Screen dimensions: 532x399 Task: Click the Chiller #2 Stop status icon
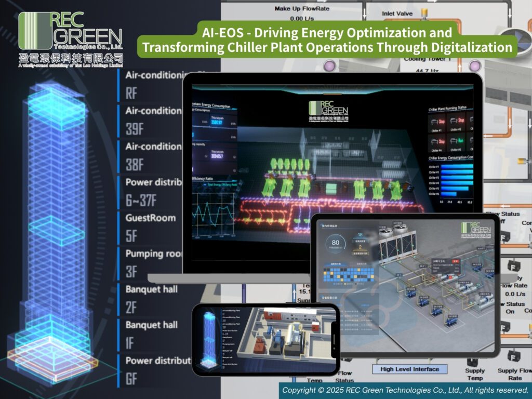[x=456, y=122]
